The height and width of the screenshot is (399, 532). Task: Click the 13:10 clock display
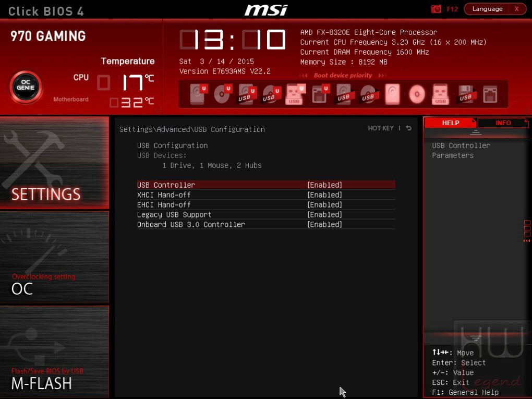point(233,39)
